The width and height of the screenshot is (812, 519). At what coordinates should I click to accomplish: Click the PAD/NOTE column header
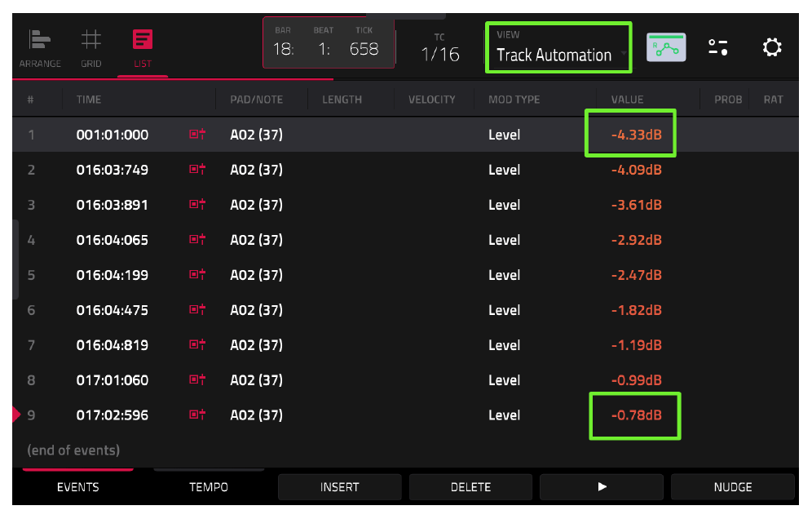coord(256,100)
